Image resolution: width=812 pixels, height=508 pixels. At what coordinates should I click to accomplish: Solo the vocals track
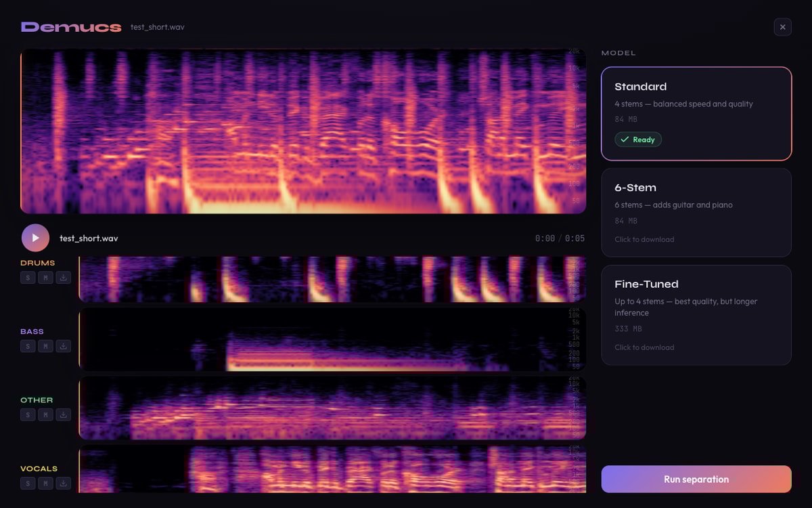(x=28, y=483)
